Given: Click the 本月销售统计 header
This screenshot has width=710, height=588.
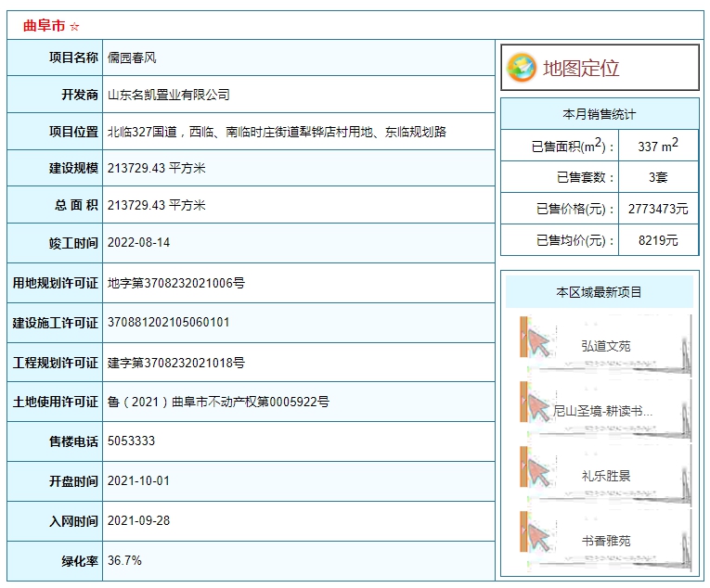Looking at the screenshot, I should pyautogui.click(x=600, y=114).
